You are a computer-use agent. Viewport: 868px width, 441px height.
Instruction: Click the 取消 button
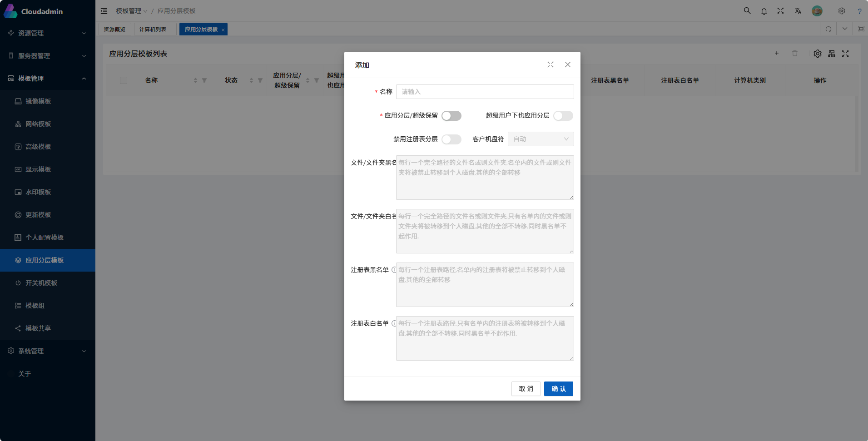526,389
